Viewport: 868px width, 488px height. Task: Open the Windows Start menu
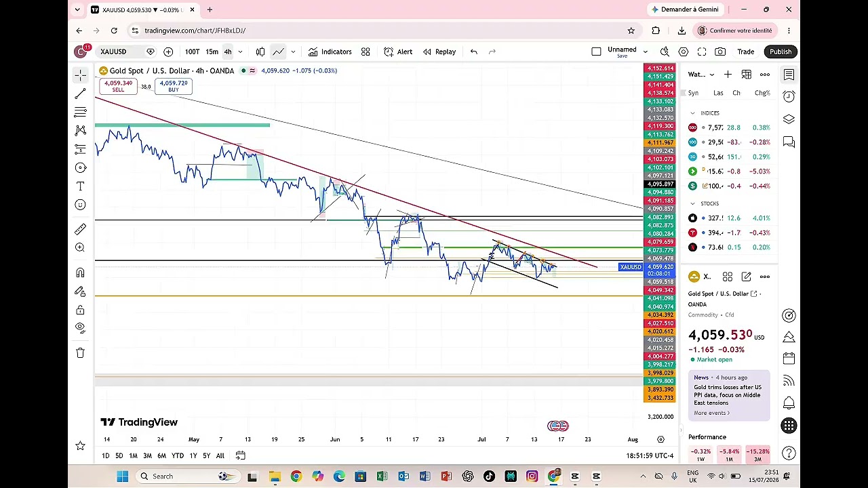coord(122,476)
